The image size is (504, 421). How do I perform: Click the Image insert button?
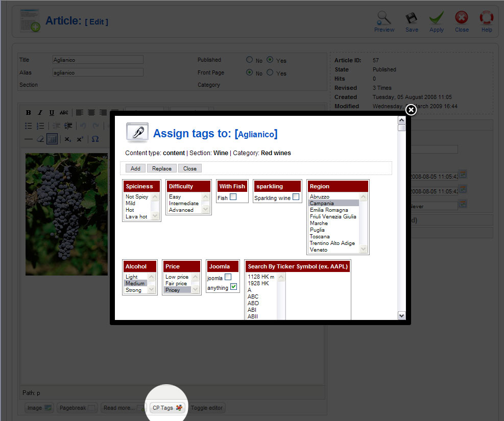click(x=40, y=408)
